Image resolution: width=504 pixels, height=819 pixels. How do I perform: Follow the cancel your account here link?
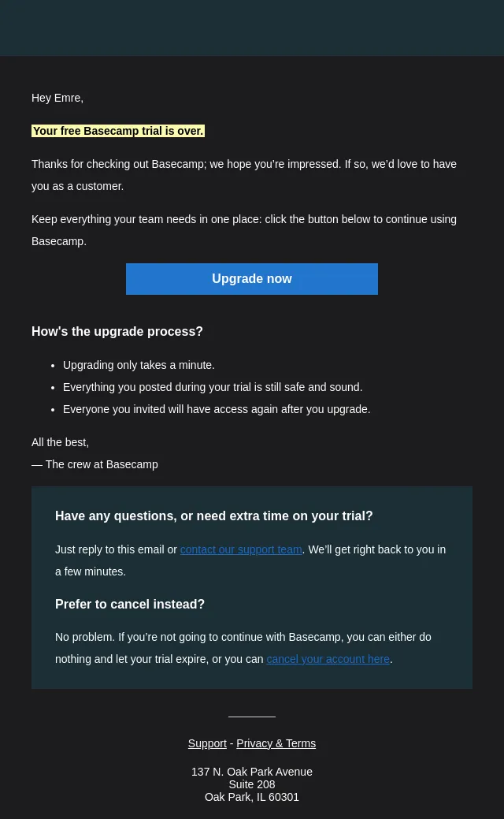[x=328, y=659]
